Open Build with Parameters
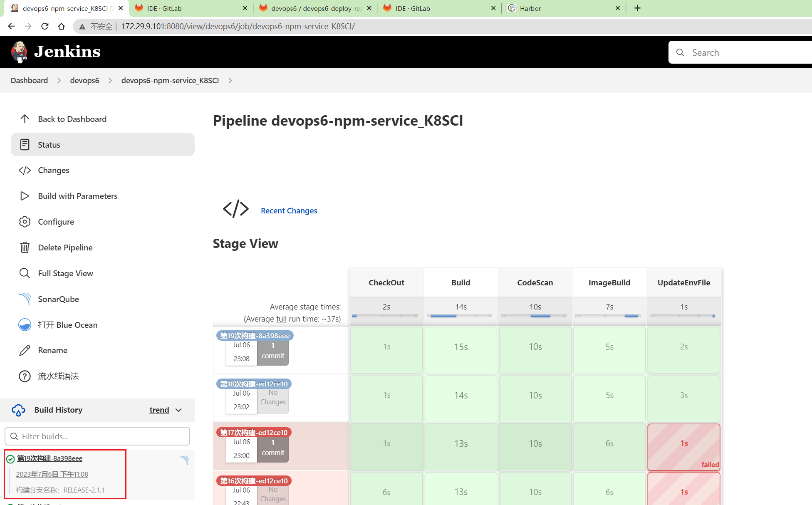 pos(103,196)
